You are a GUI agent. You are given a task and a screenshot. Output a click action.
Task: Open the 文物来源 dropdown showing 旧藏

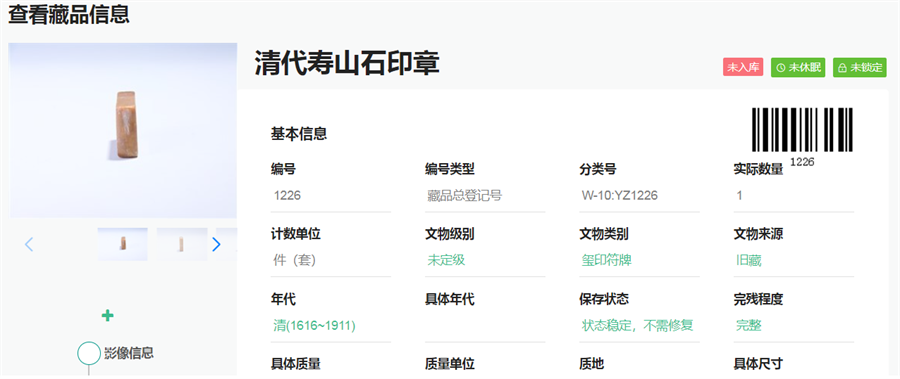[x=794, y=260]
